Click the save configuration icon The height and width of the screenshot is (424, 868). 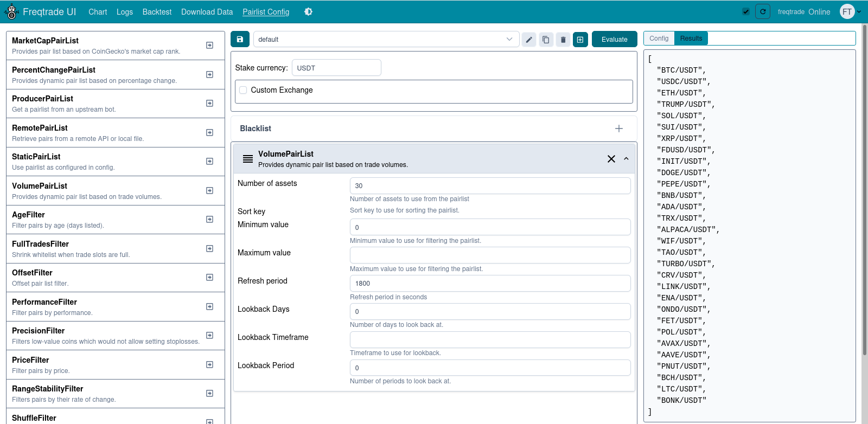point(240,40)
